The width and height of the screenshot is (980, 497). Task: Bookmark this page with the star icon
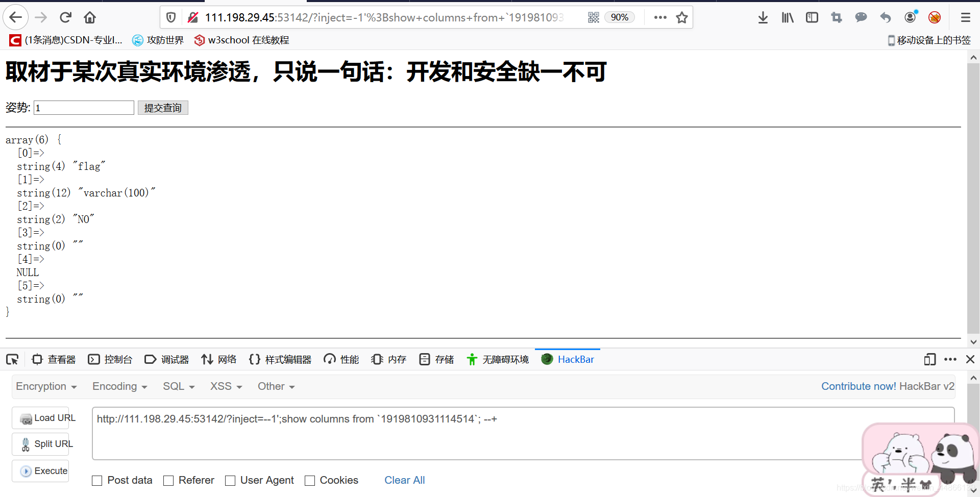(x=682, y=17)
